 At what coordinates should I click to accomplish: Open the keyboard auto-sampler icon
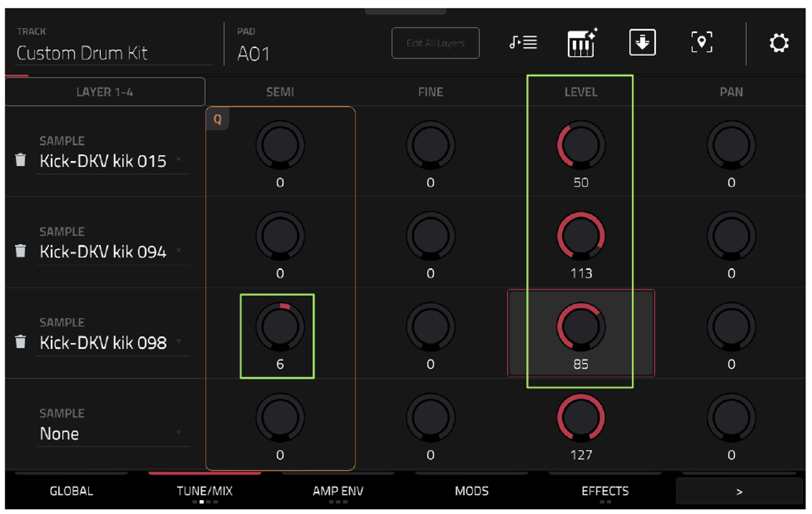point(582,42)
